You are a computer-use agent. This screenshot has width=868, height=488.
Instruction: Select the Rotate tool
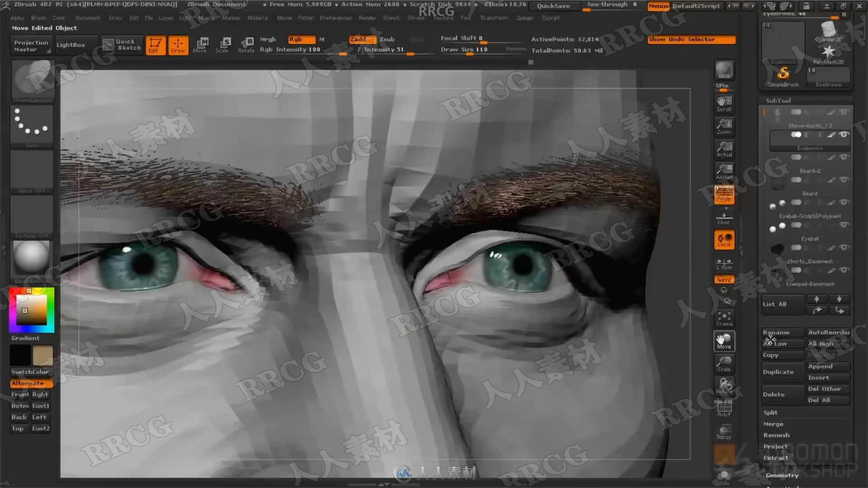coord(245,44)
